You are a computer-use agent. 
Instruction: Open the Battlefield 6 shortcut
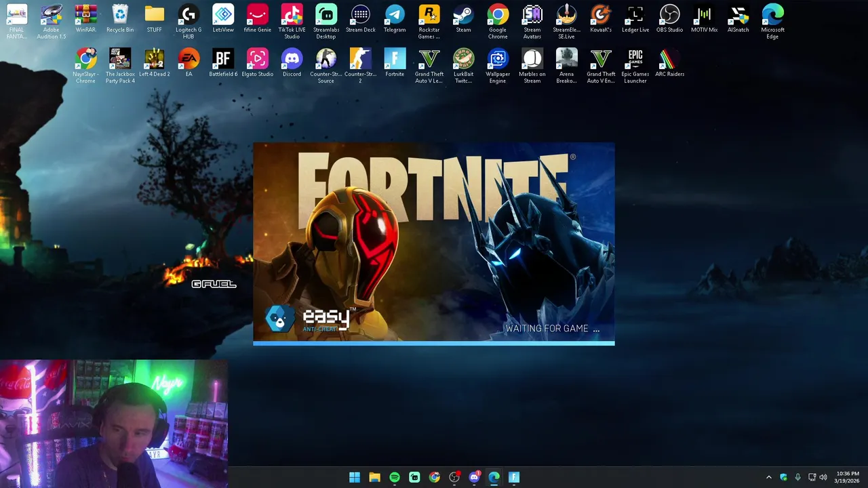[223, 63]
